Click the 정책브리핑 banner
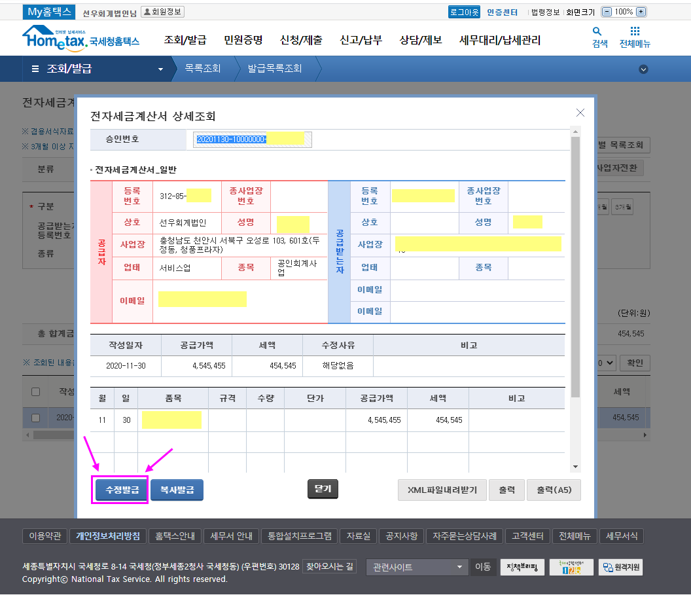This screenshot has height=616, width=691. pos(522,567)
